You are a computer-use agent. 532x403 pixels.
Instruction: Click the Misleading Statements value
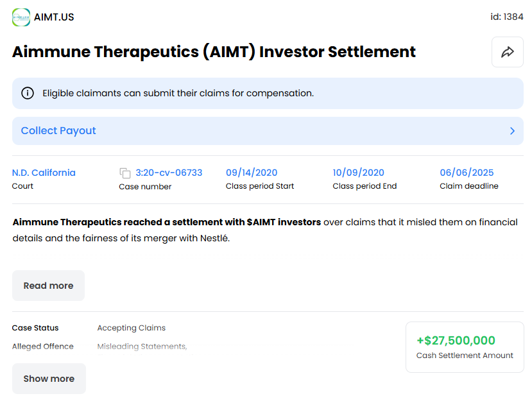click(142, 347)
